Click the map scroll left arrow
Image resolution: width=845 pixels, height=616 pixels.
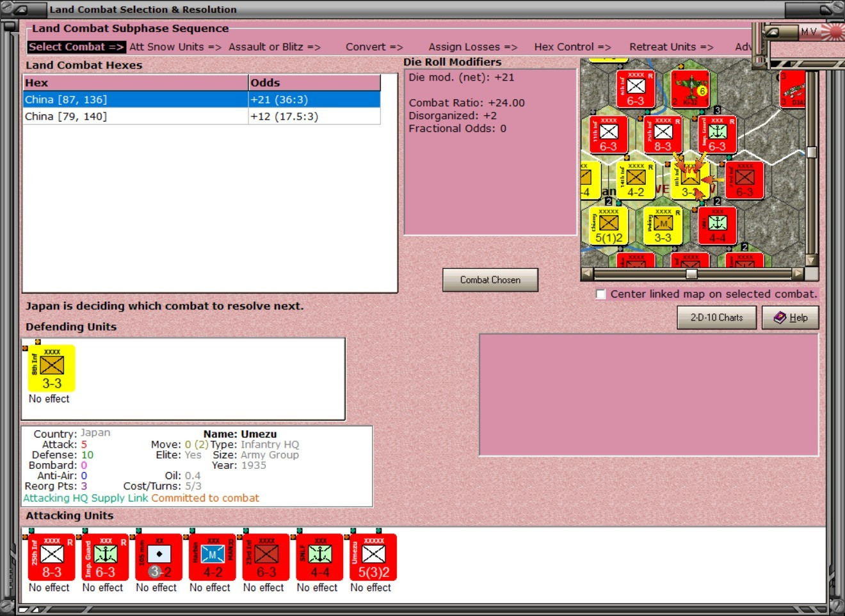pyautogui.click(x=587, y=274)
